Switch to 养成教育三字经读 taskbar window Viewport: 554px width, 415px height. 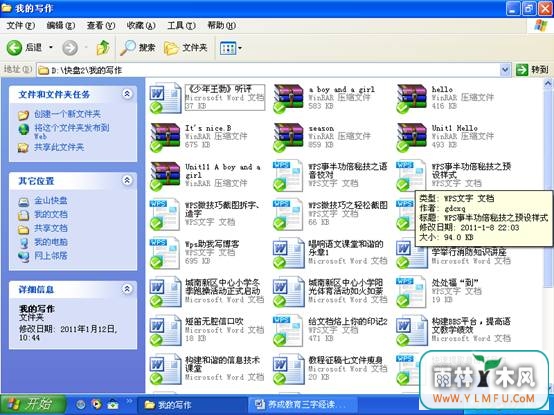(303, 404)
